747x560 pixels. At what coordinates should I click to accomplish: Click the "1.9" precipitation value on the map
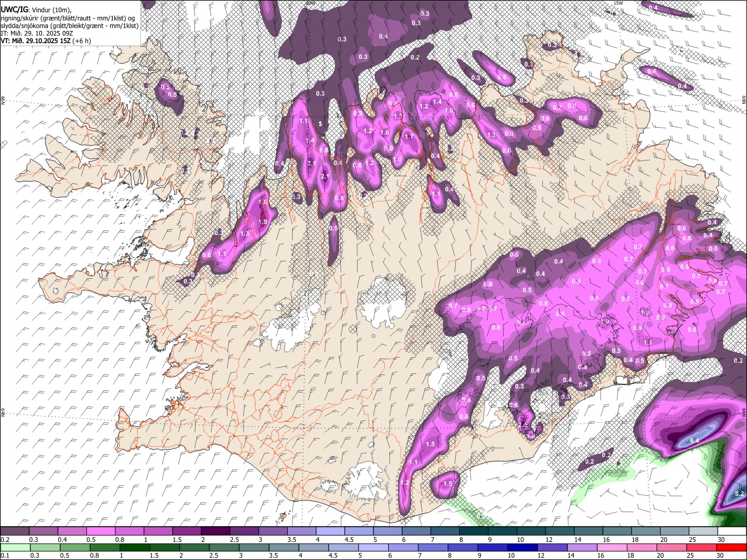tap(263, 222)
